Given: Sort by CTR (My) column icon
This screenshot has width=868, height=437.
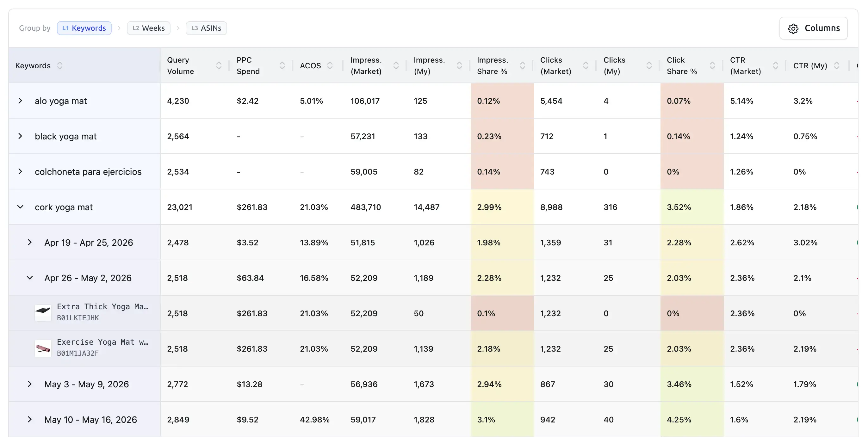Looking at the screenshot, I should (x=837, y=65).
